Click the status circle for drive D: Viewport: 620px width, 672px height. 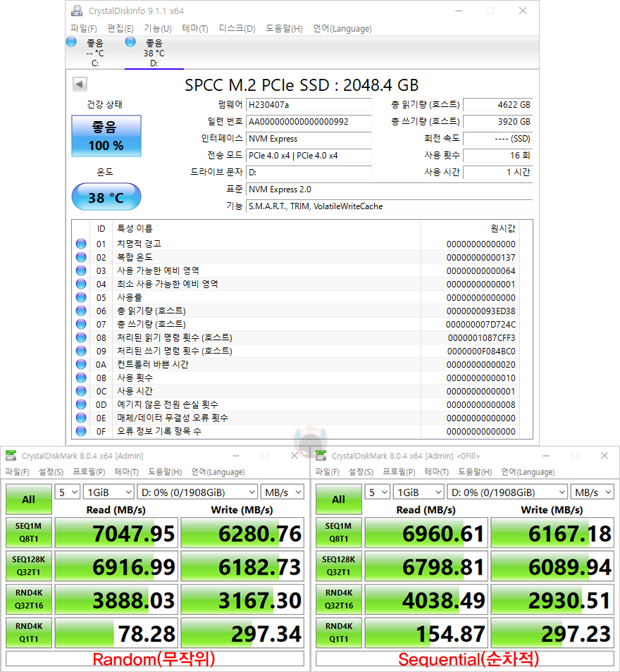[130, 42]
